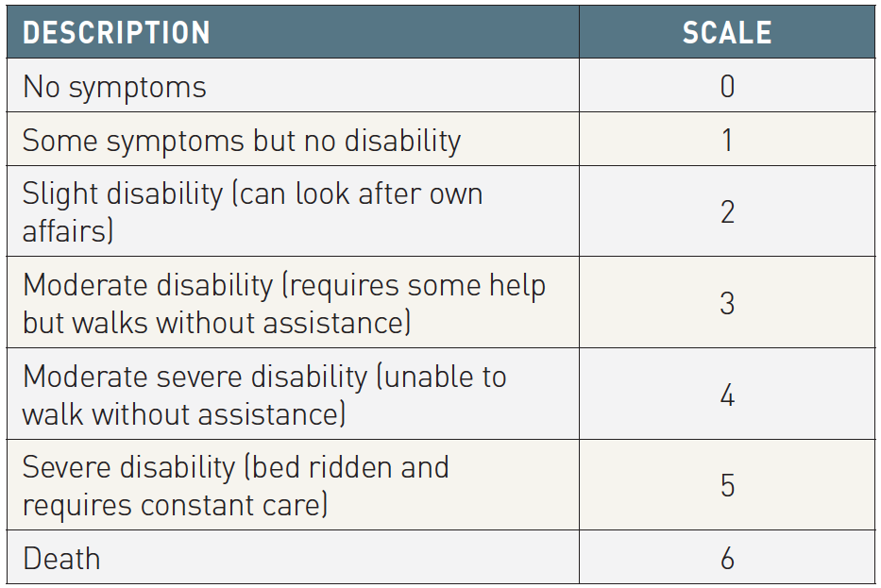Click the text 'walk without assistance'
The width and height of the screenshot is (881, 588).
[180, 414]
